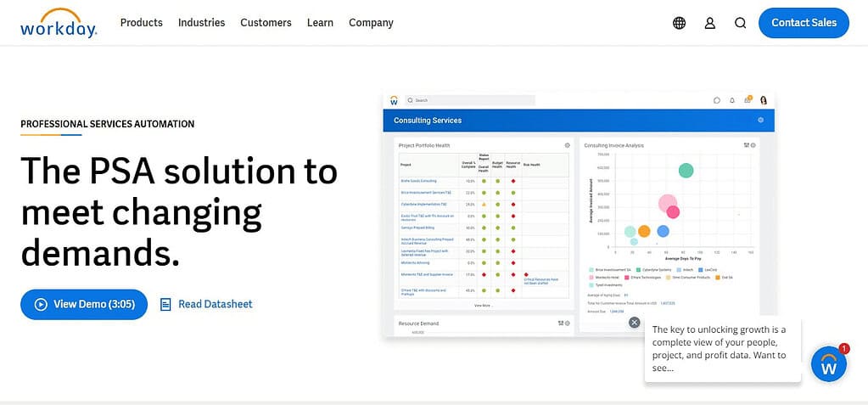Open the Company menu
868x405 pixels.
click(x=371, y=23)
